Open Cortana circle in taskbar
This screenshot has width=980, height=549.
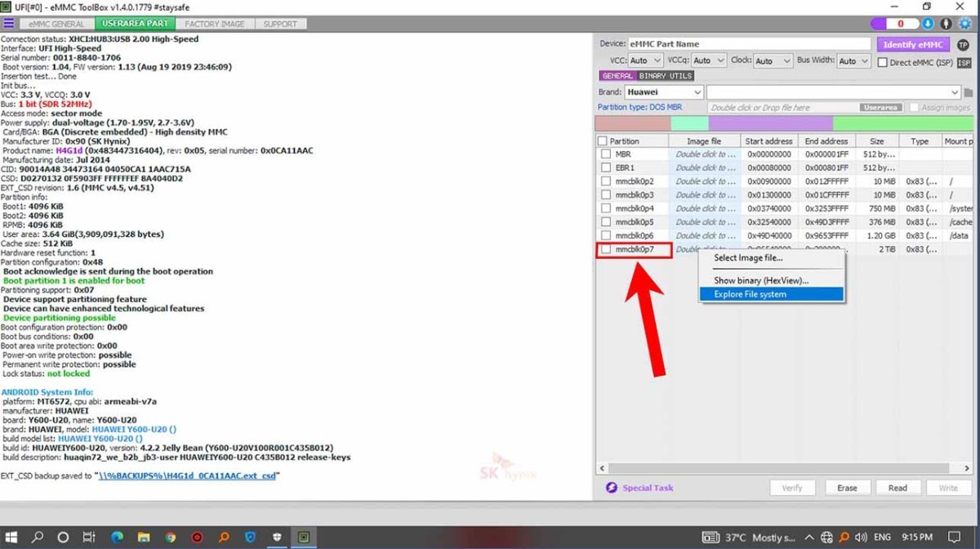[63, 538]
